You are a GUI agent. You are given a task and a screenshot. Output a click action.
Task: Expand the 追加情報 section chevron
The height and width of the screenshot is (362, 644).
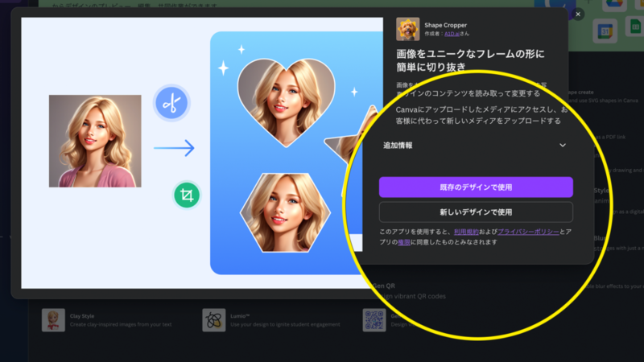(x=563, y=146)
